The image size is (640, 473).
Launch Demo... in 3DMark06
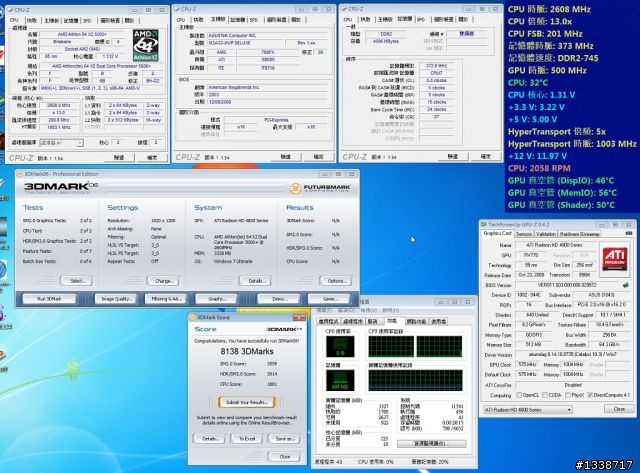[x=279, y=299]
